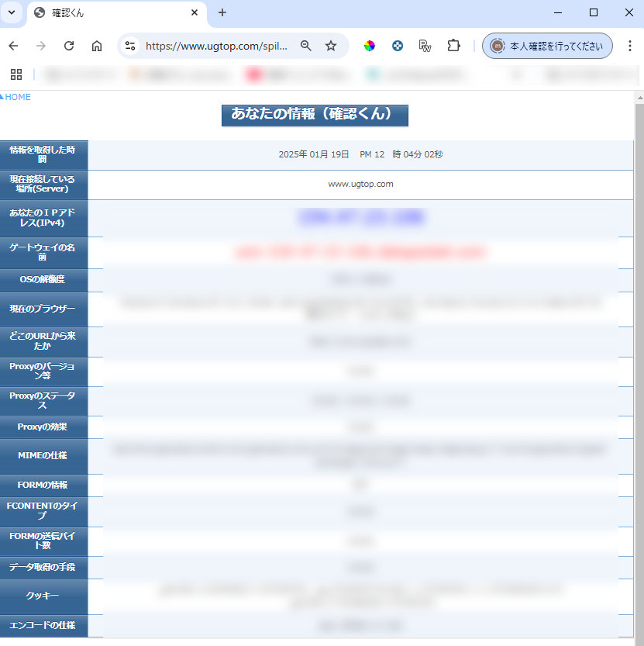Open the apps grid in bookmarks bar
Viewport: 644px width, 646px height.
pos(15,74)
